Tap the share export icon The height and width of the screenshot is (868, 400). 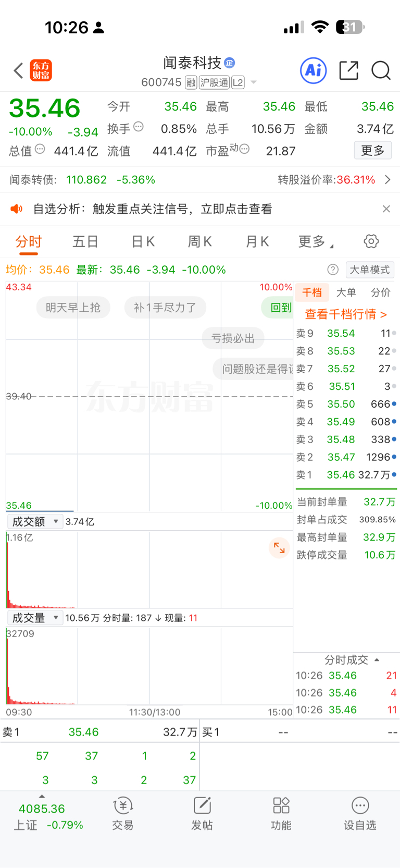click(349, 70)
